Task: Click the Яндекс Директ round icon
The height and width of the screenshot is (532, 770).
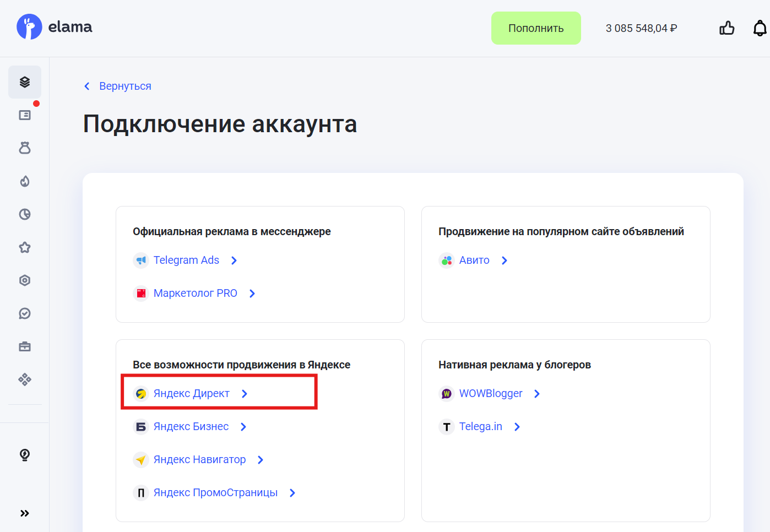Action: (x=141, y=394)
